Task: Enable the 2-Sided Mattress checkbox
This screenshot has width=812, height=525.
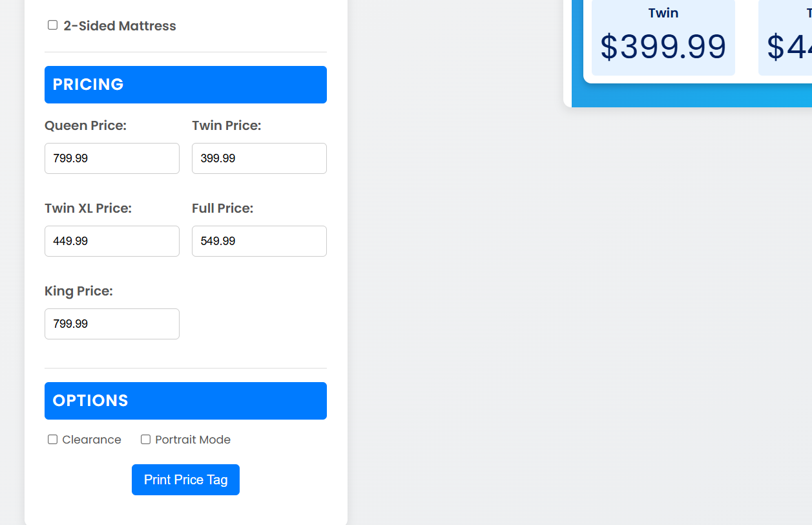Action: click(x=52, y=25)
